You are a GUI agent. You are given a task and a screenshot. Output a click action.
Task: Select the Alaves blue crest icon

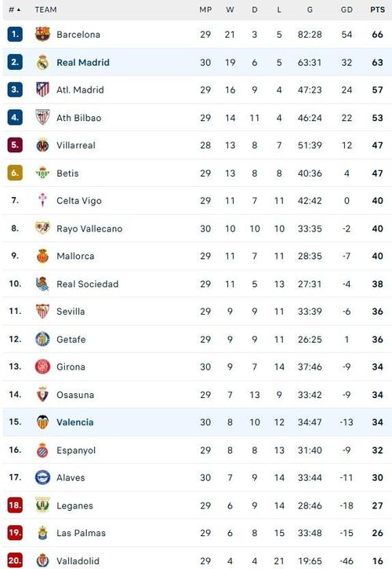tap(42, 477)
